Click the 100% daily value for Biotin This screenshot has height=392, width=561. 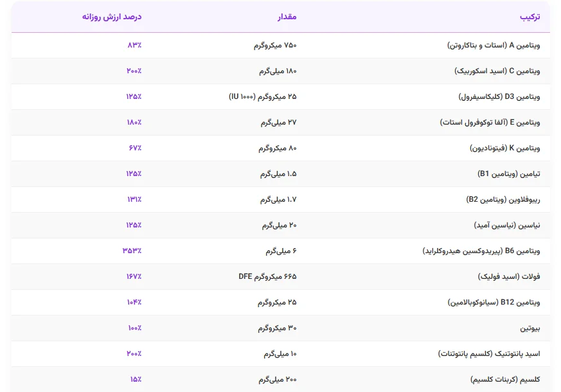[x=134, y=328]
